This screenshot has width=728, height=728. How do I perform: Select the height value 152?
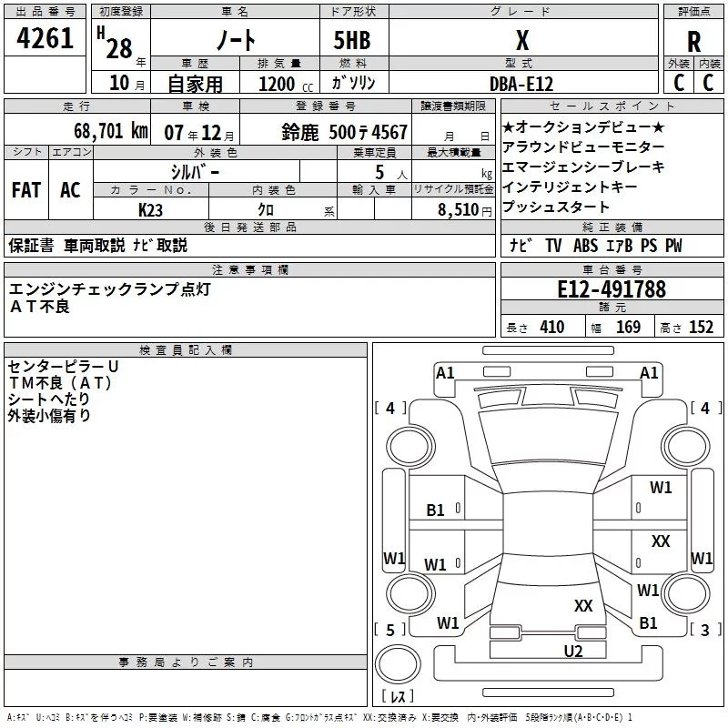click(701, 328)
